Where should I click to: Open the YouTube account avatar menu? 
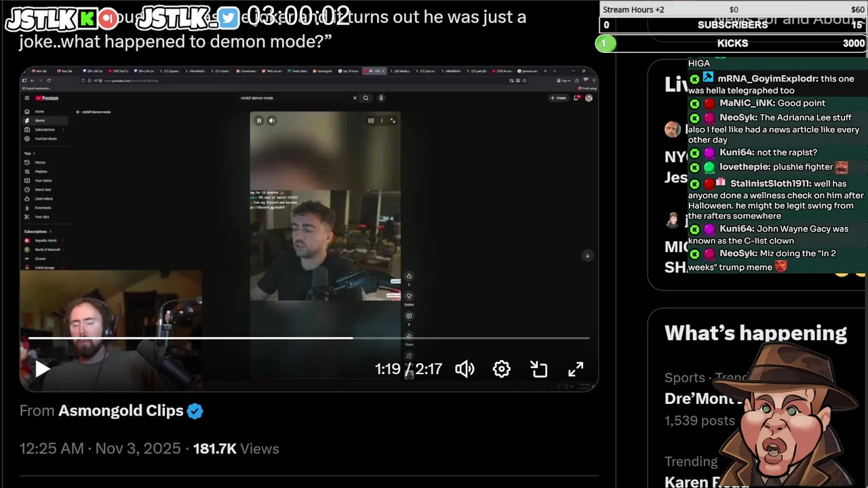click(x=589, y=98)
